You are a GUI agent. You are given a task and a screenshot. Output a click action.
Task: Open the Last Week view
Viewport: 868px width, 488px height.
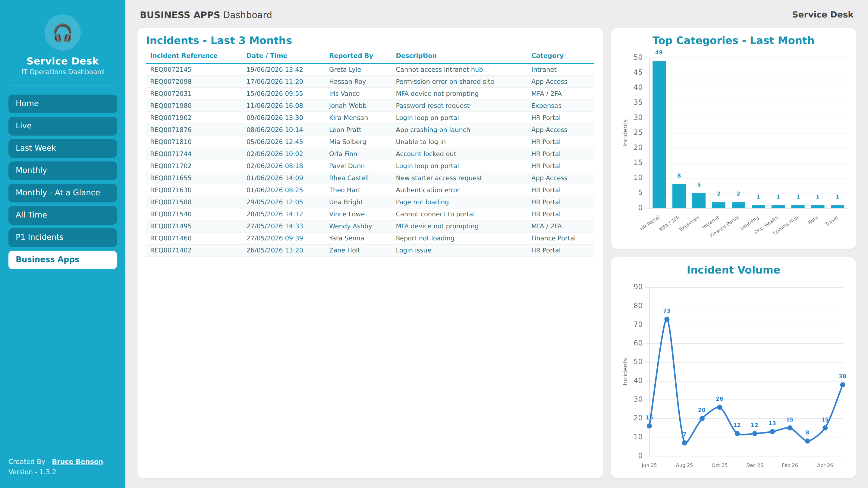coord(63,148)
